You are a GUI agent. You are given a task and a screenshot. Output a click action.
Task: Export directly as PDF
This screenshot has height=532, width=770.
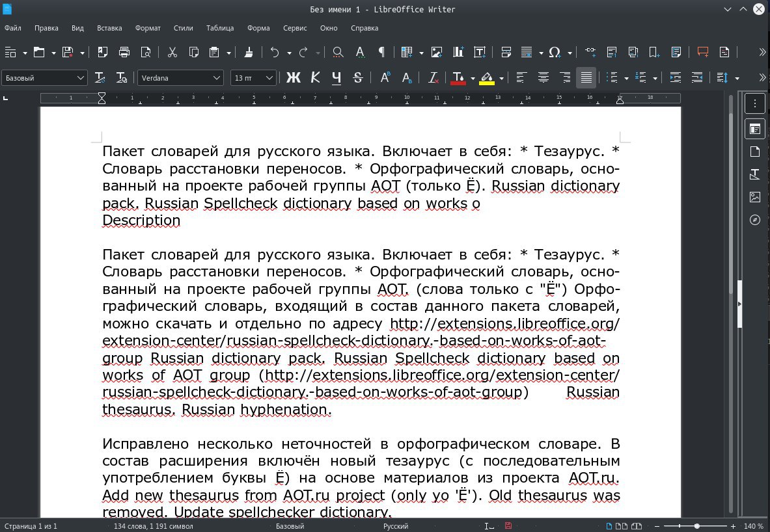[x=103, y=52]
